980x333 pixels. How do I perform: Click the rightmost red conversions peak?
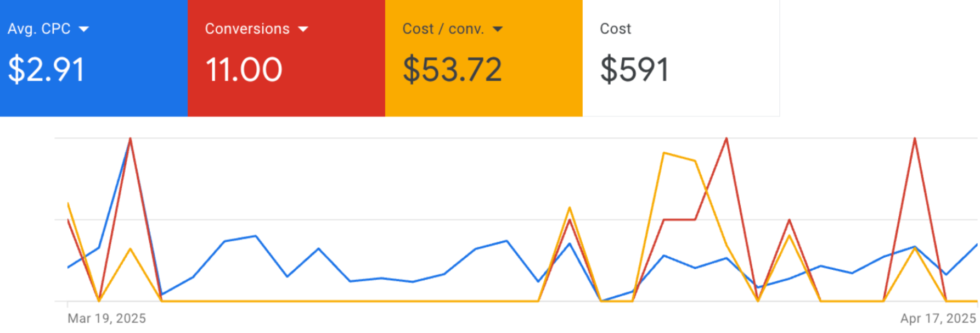915,138
